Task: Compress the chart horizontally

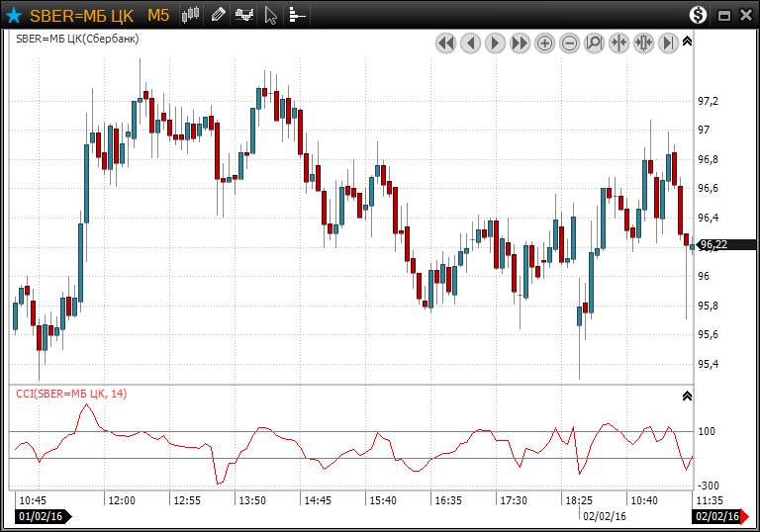Action: coord(618,43)
